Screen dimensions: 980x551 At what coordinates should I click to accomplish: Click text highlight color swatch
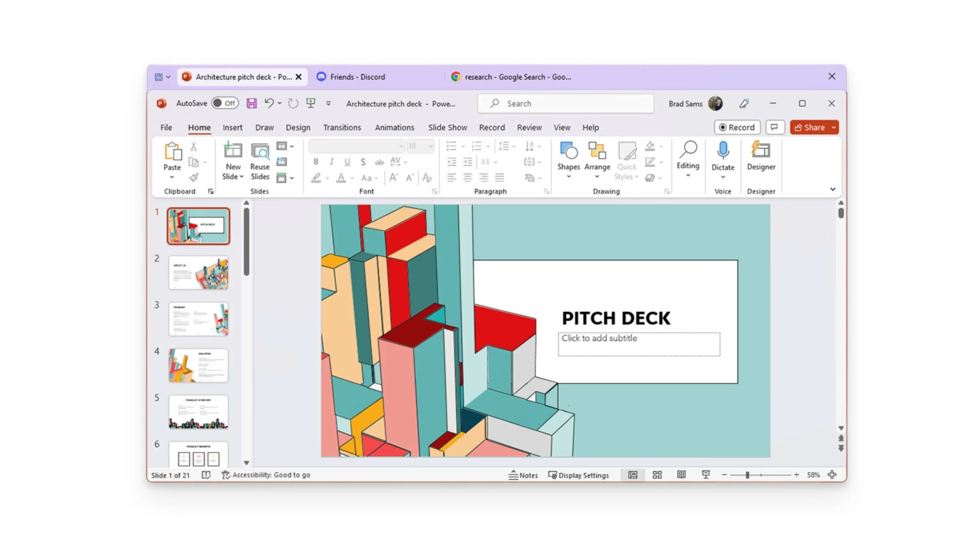click(316, 178)
